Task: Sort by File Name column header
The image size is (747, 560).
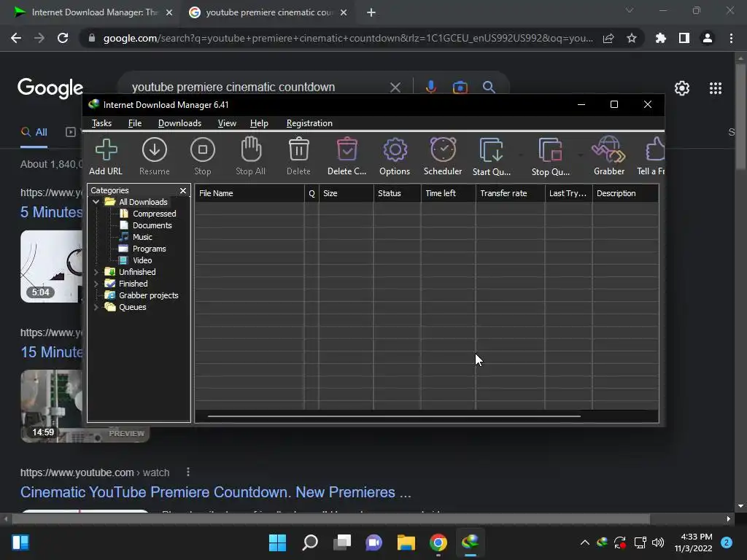Action: click(x=249, y=193)
